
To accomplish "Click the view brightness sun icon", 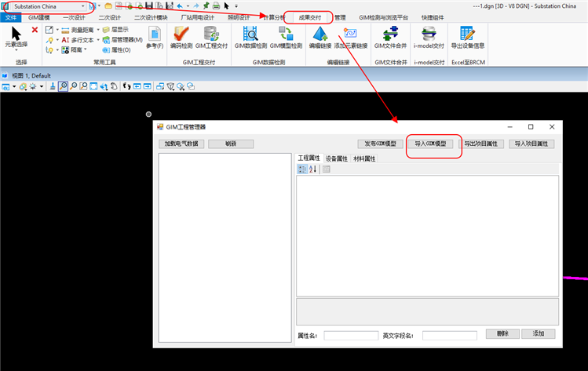I will coord(33,86).
